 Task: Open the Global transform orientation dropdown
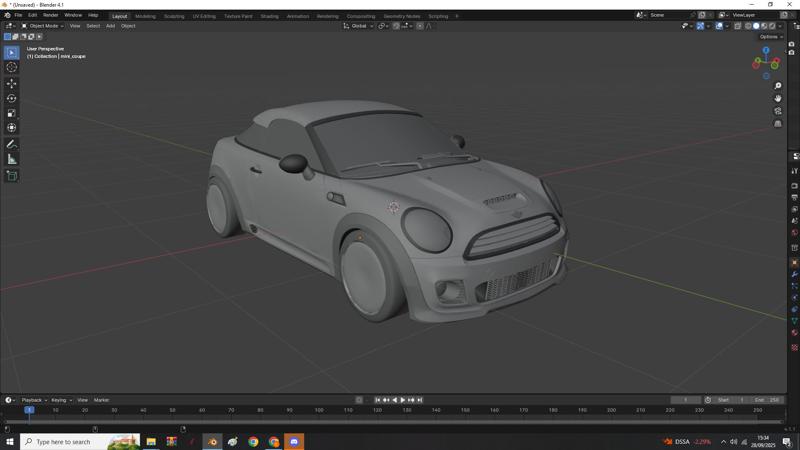coord(359,26)
